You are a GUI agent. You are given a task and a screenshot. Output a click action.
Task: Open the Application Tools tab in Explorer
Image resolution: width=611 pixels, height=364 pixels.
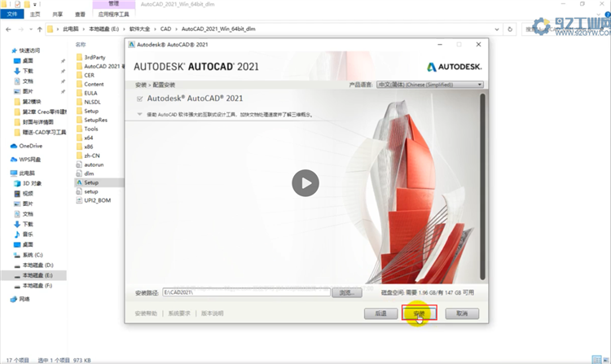114,14
